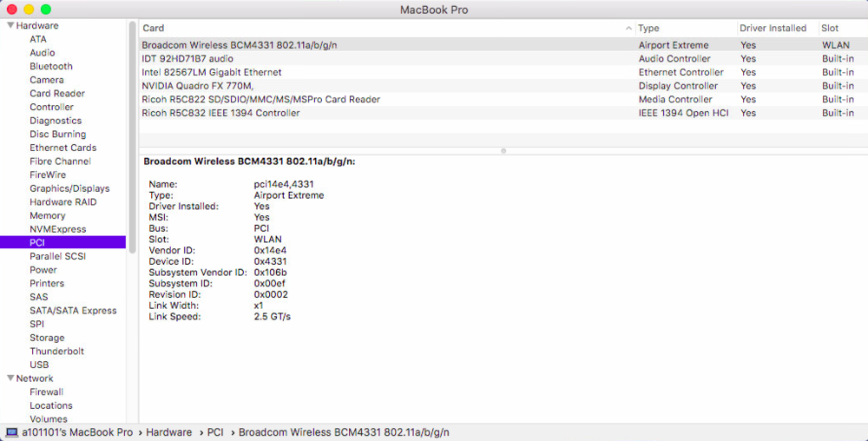
Task: Open the Diagnostics category
Action: point(56,121)
